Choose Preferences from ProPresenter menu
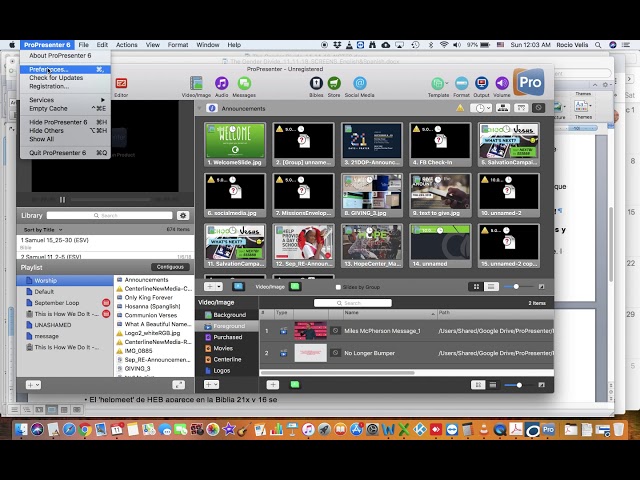This screenshot has height=480, width=640. 65,69
